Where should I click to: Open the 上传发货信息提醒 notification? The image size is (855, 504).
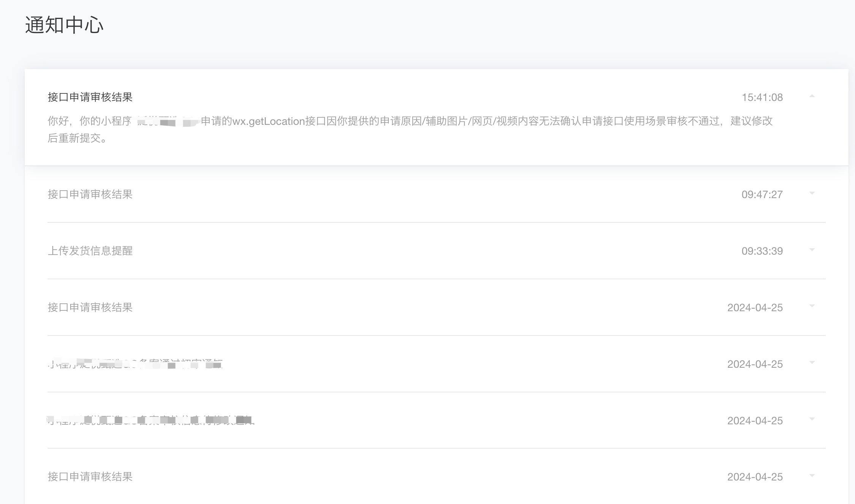[x=90, y=251]
